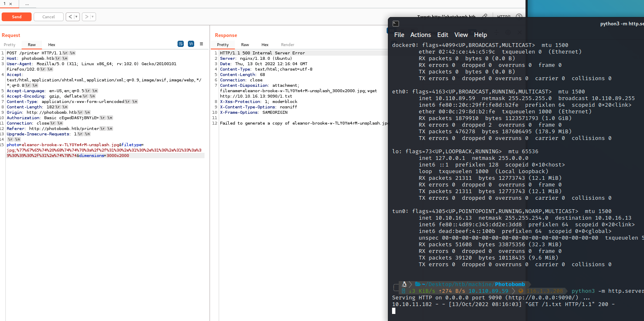Open terminal View menu
Viewport: 644px width, 321px height.
(461, 35)
